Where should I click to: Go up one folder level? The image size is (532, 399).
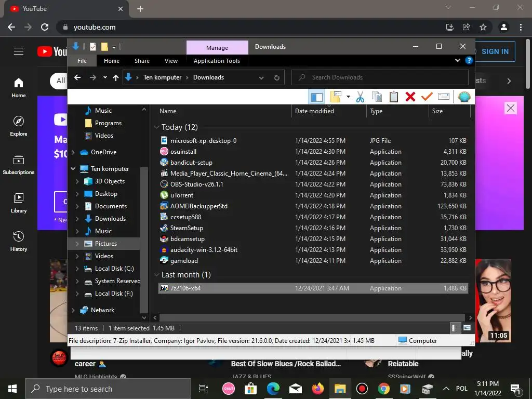[x=116, y=78]
